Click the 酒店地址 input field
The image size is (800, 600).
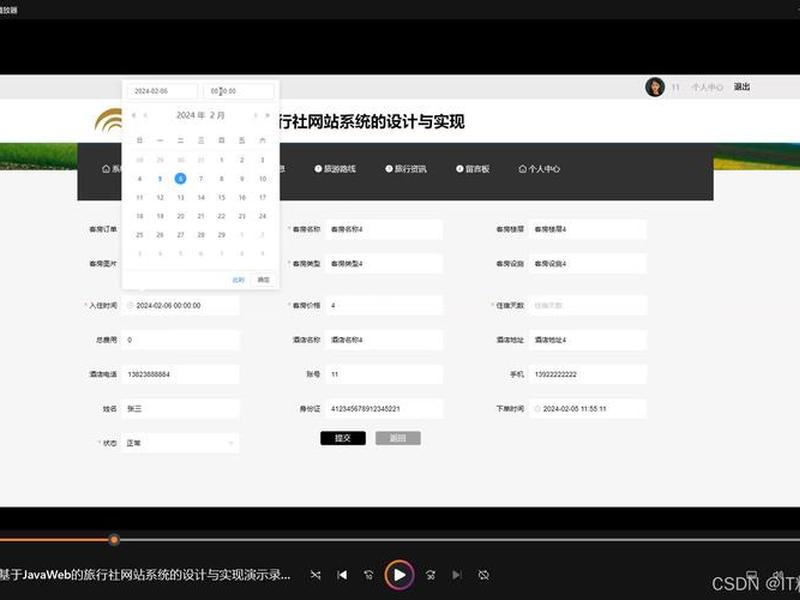click(x=588, y=340)
